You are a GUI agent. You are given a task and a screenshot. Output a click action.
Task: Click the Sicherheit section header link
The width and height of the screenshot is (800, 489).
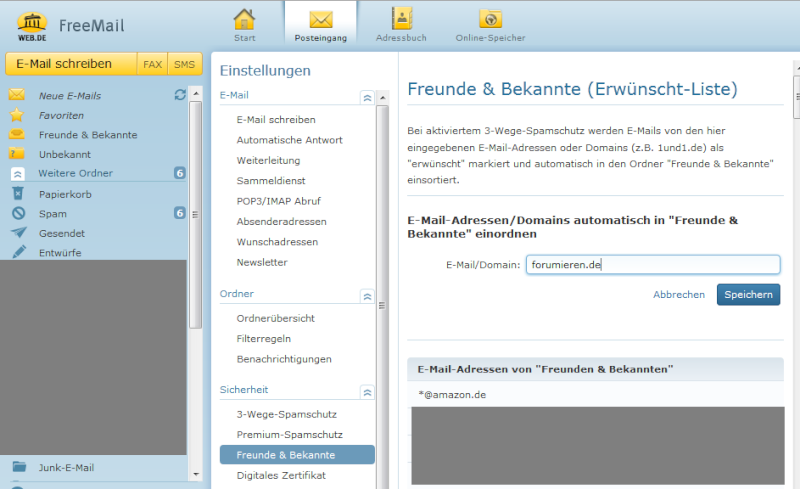(244, 389)
